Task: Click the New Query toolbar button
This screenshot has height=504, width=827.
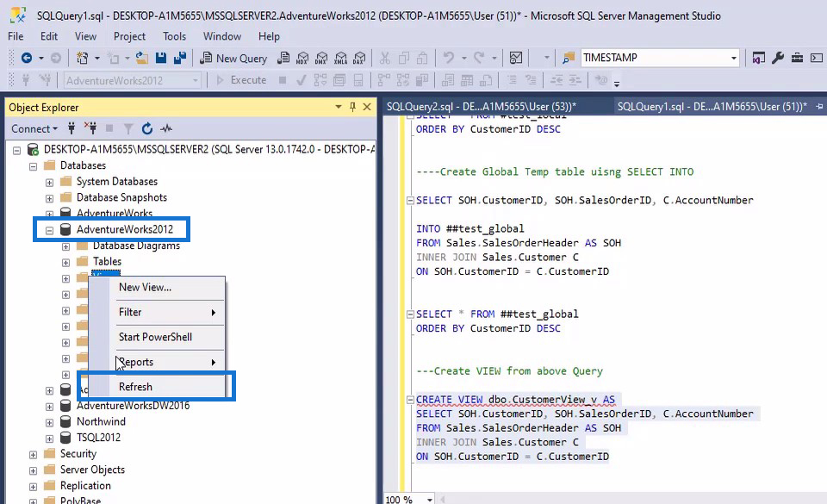Action: pyautogui.click(x=233, y=58)
